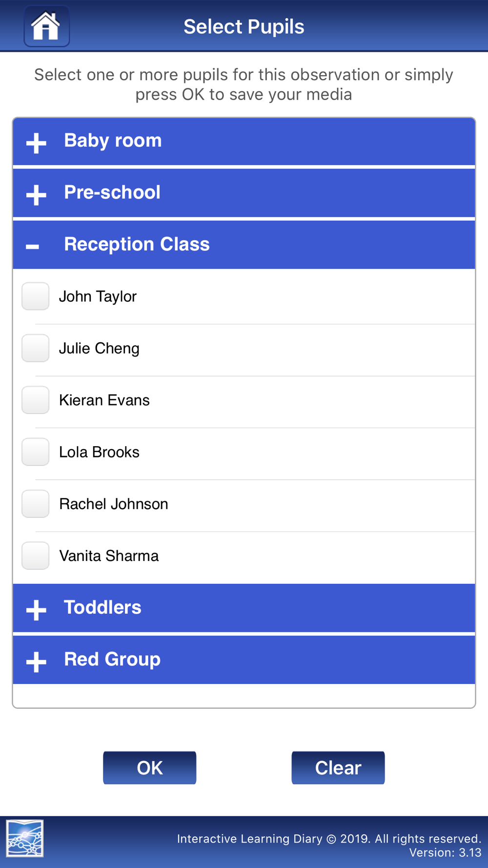Viewport: 488px width, 868px height.
Task: Expand Red Group with plus icon
Action: 36,661
